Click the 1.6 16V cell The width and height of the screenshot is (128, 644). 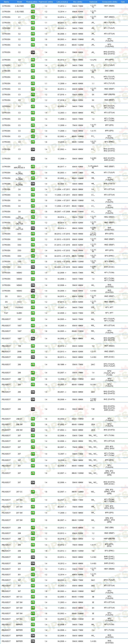point(93,385)
